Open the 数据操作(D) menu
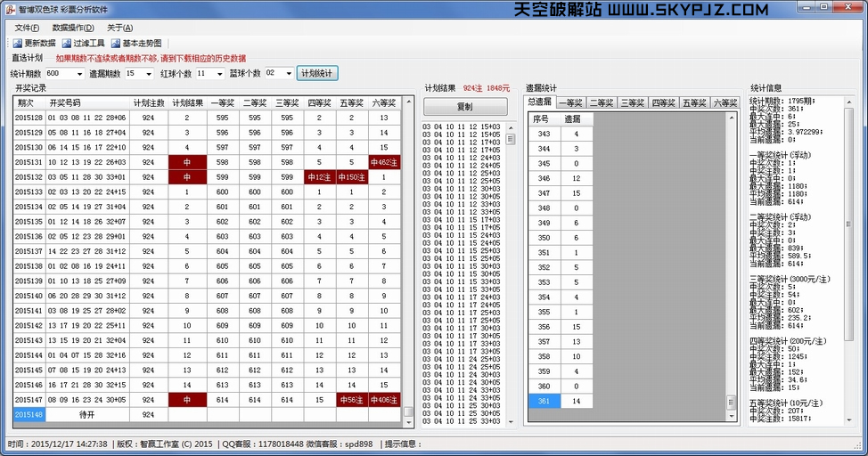 pos(72,28)
